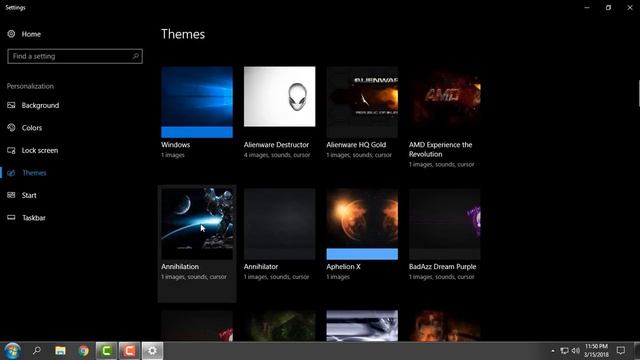This screenshot has height=360, width=640.
Task: Apply the AMD Experience the Revolution thumbnail
Action: pyautogui.click(x=444, y=102)
